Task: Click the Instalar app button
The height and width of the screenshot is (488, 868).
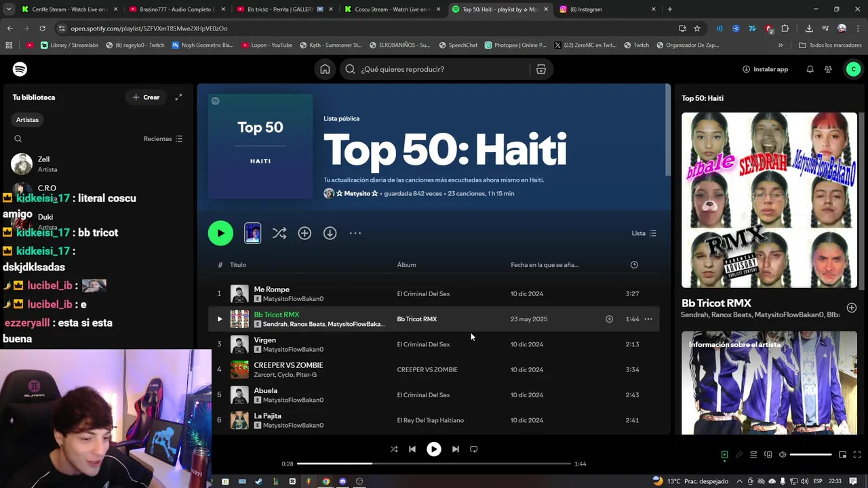Action: pos(765,69)
